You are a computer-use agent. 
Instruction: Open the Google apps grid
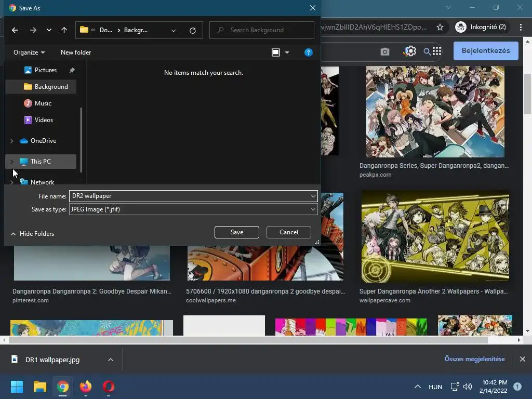point(437,51)
